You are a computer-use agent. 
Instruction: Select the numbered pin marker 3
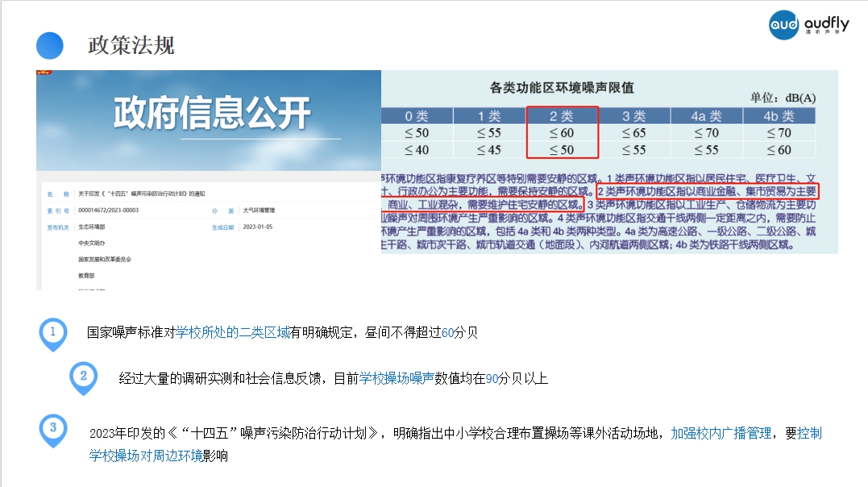point(53,430)
